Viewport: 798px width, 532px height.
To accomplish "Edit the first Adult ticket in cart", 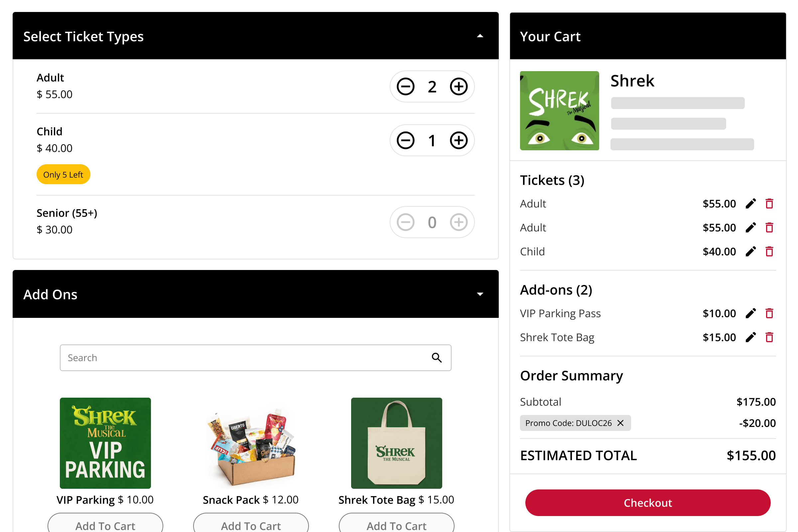I will click(750, 203).
